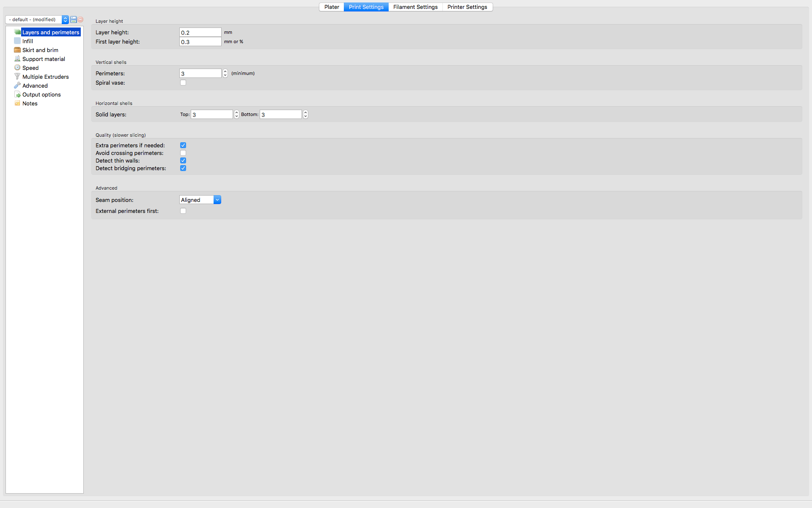Save the current preset with the disk icon
This screenshot has width=812, height=508.
pyautogui.click(x=74, y=19)
